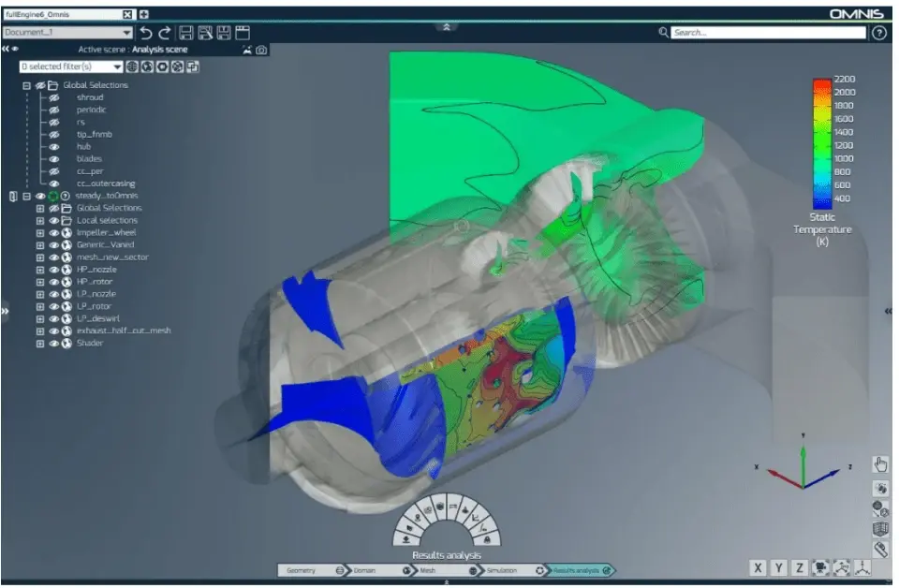Click the camera snapshot icon
The image size is (899, 588).
(261, 50)
